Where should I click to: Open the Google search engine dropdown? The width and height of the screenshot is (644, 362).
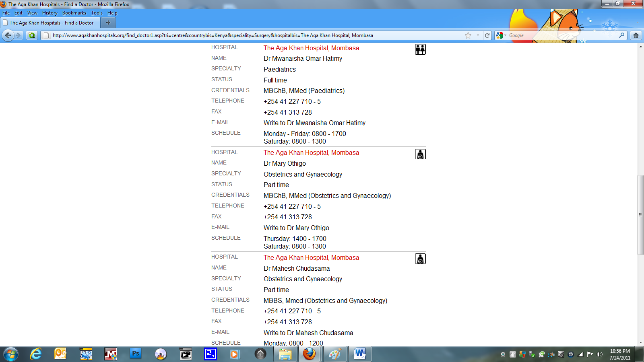tap(501, 35)
